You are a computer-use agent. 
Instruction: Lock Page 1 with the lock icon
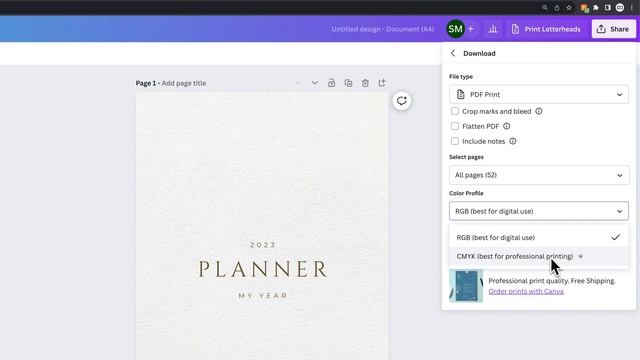coord(331,83)
